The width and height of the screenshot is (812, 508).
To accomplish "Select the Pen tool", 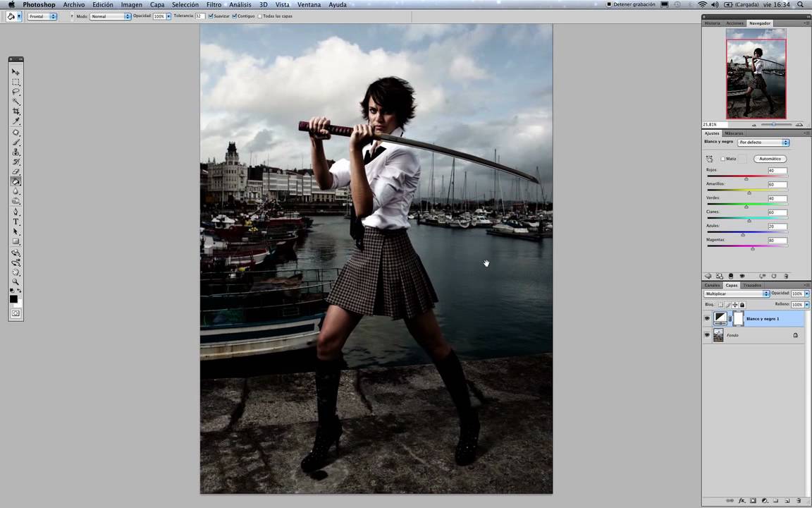I will point(16,212).
